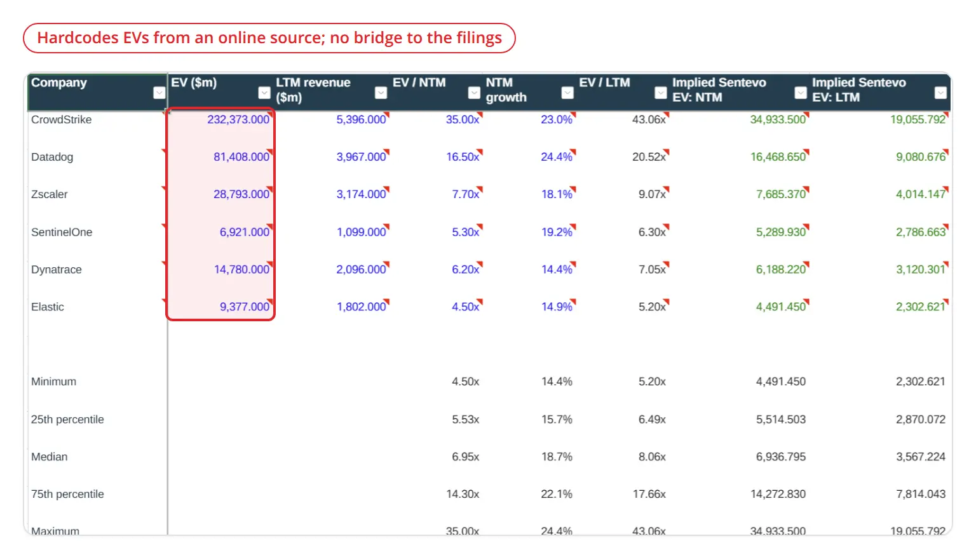
Task: Select Datadog LTM revenue 3,967.000
Action: coord(362,157)
